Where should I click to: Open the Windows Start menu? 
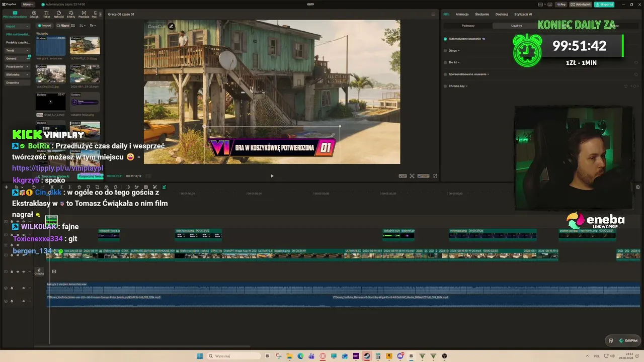click(200, 356)
